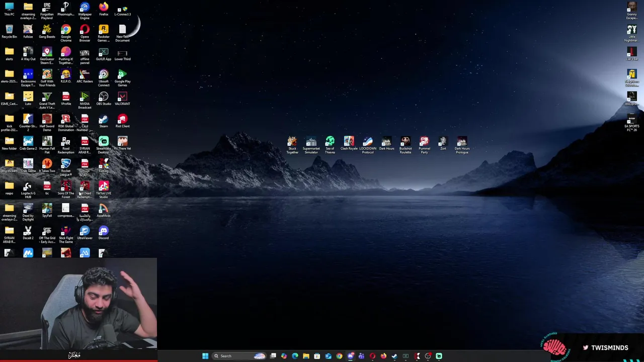Open Microsoft Edge from the taskbar
The image size is (644, 362).
[295, 356]
